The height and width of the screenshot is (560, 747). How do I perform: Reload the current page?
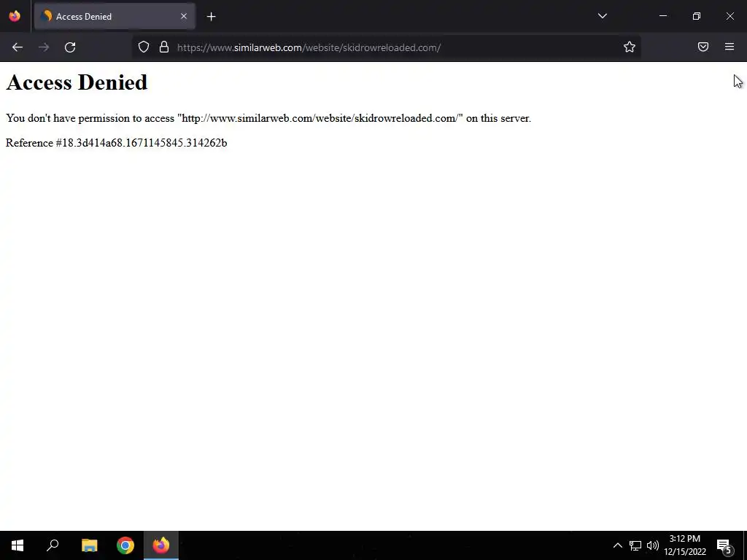(70, 47)
